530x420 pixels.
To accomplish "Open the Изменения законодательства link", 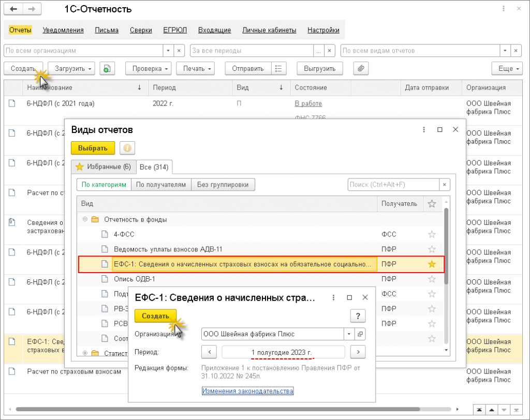I will (247, 391).
